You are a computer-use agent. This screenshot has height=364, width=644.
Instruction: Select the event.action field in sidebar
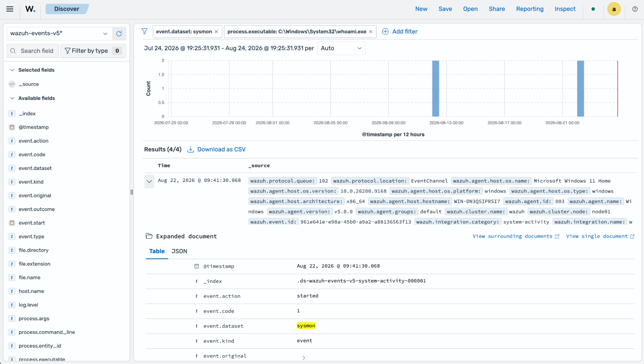[x=34, y=141]
